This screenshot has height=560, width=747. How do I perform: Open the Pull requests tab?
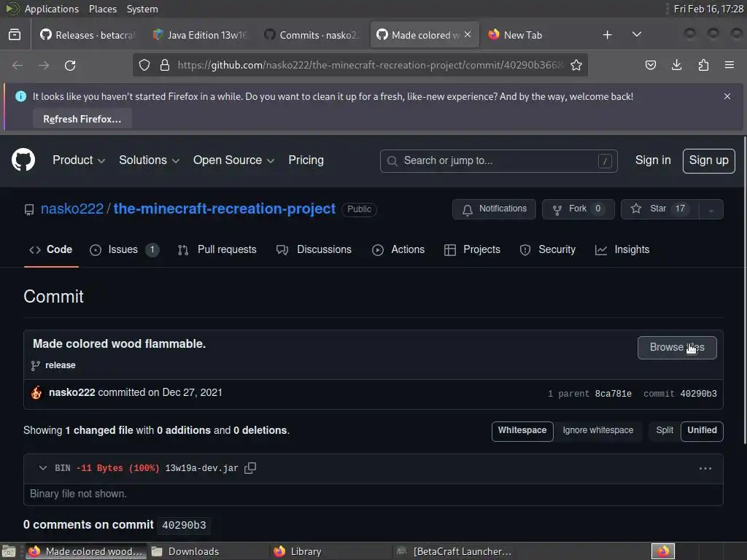coord(217,250)
